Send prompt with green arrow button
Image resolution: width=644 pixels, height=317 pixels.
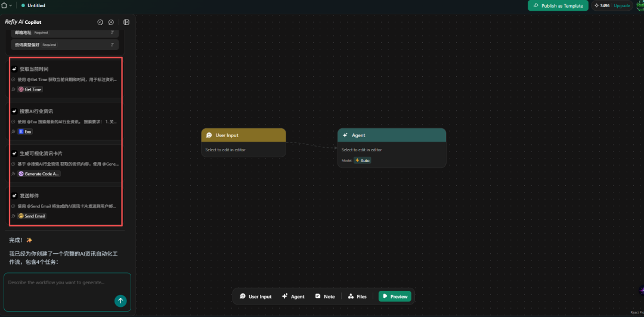(120, 301)
